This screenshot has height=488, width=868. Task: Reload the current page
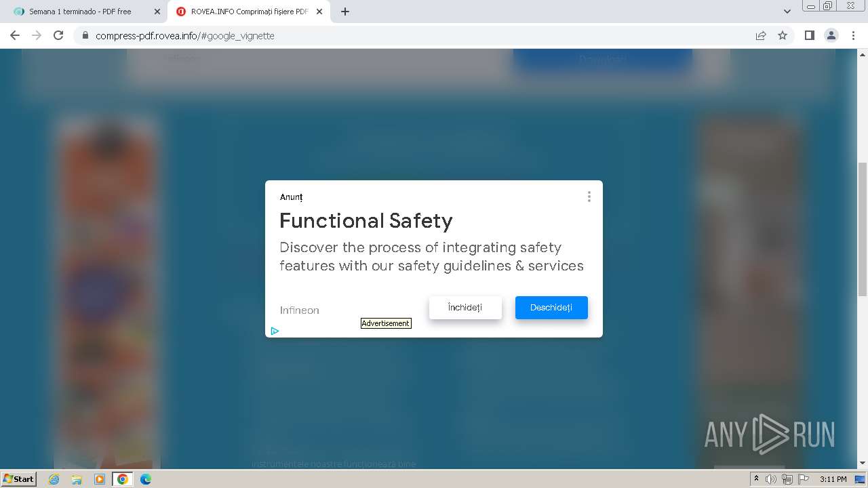click(x=58, y=35)
